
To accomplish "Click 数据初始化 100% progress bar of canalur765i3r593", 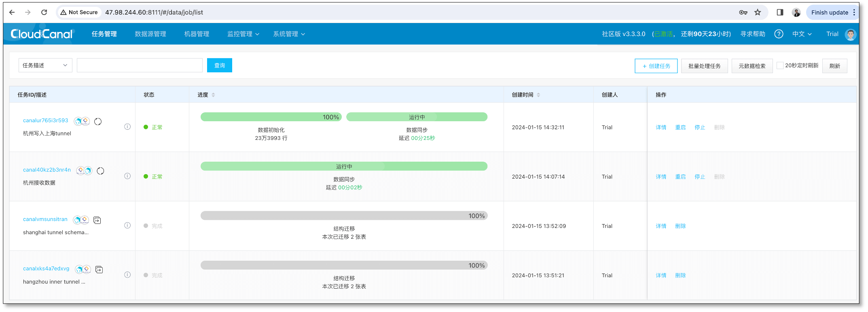I will 271,117.
